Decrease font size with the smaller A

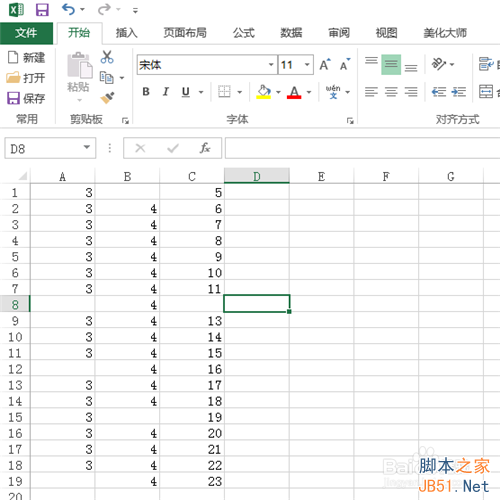coord(345,64)
